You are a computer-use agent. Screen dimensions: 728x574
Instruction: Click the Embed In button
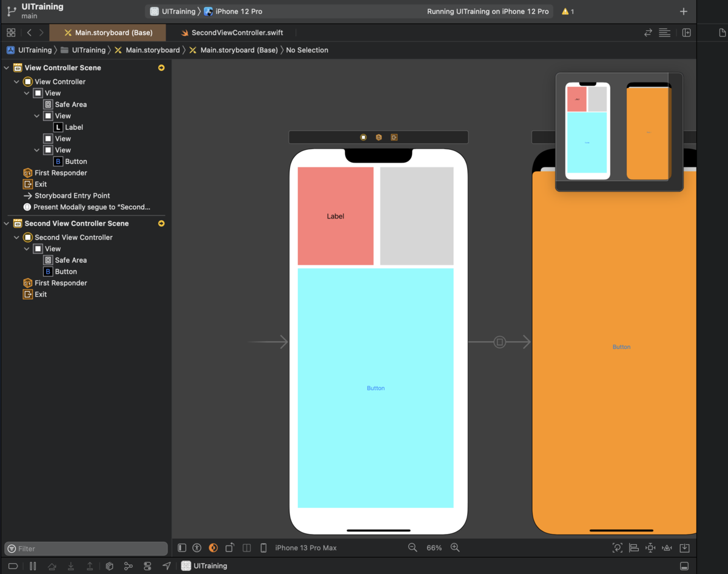click(x=684, y=548)
